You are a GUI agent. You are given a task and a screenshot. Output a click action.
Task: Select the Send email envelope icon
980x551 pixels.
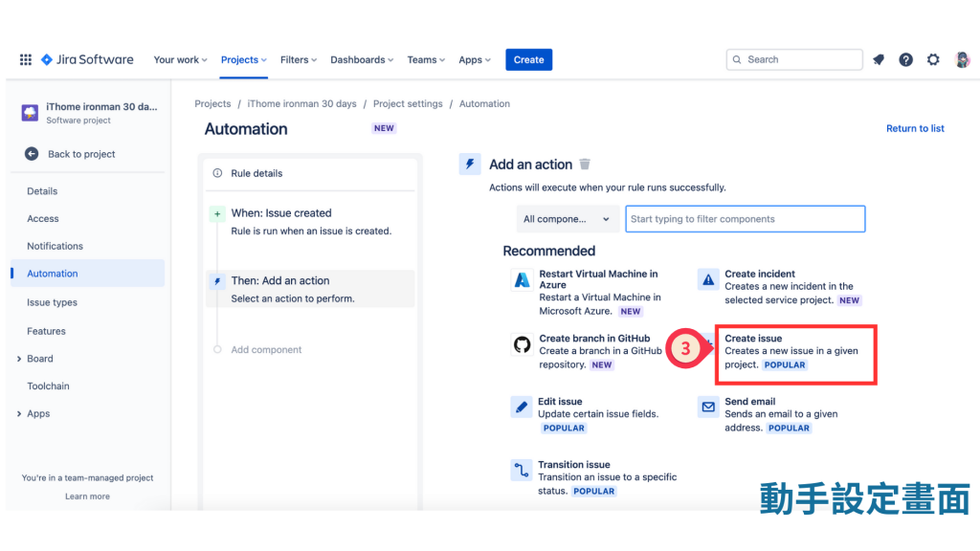pos(707,407)
